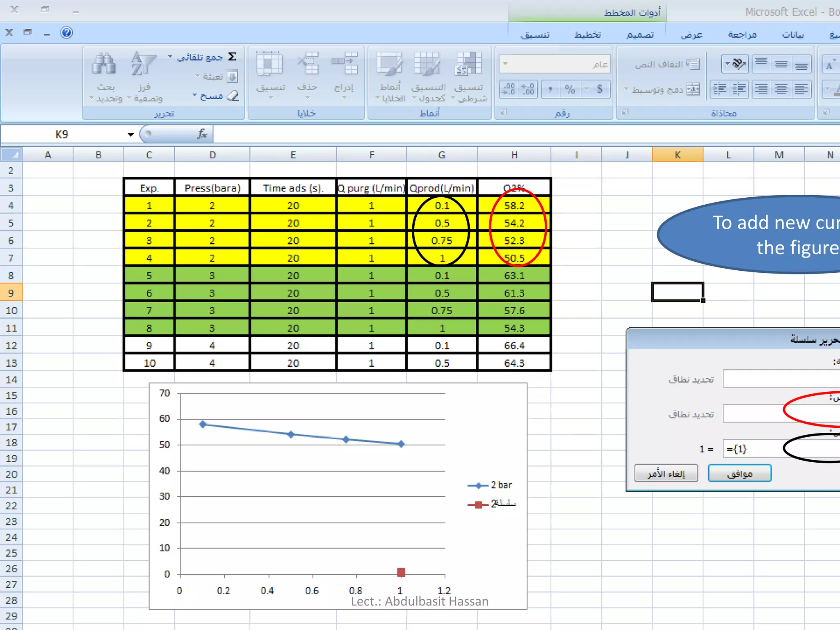Expand the Name Box dropdown arrow
840x630 pixels.
[x=130, y=135]
